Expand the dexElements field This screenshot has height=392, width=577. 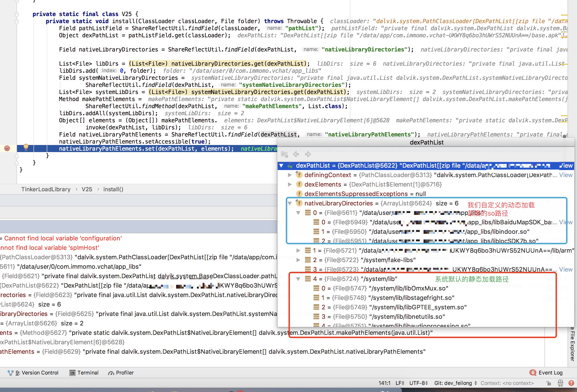(289, 184)
